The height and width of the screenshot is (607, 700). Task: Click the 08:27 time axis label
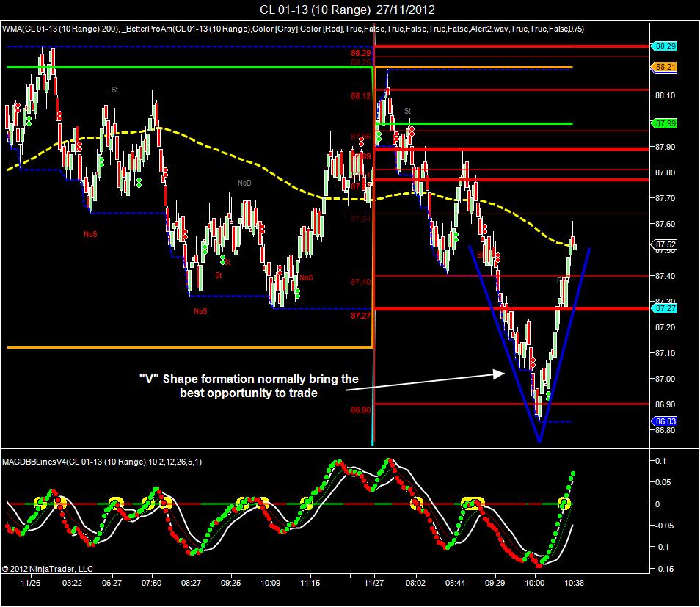pyautogui.click(x=191, y=583)
